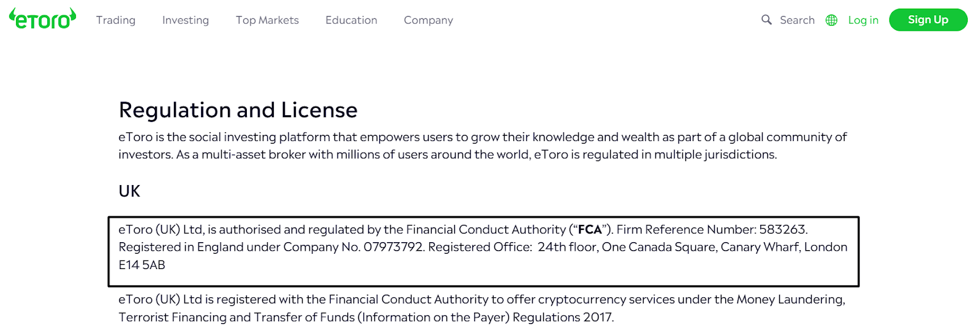The width and height of the screenshot is (980, 331).
Task: Click the green Sign Up button
Action: (928, 20)
